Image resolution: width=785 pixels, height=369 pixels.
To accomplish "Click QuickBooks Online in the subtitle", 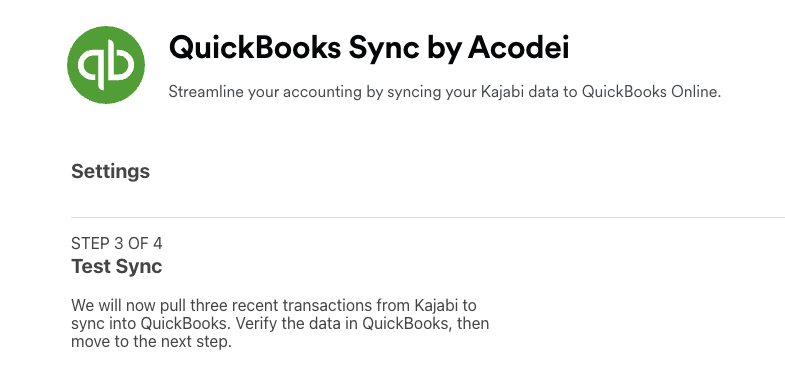I will (651, 92).
